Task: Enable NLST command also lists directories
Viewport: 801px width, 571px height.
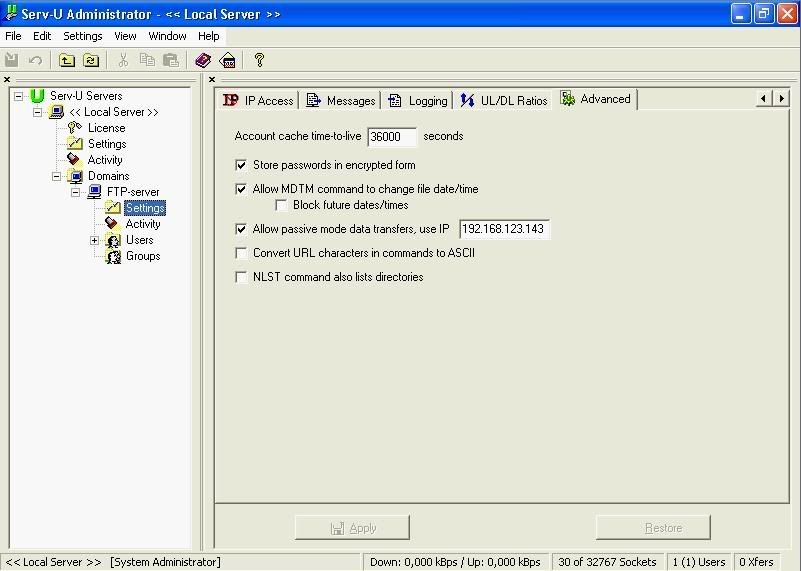Action: (241, 277)
